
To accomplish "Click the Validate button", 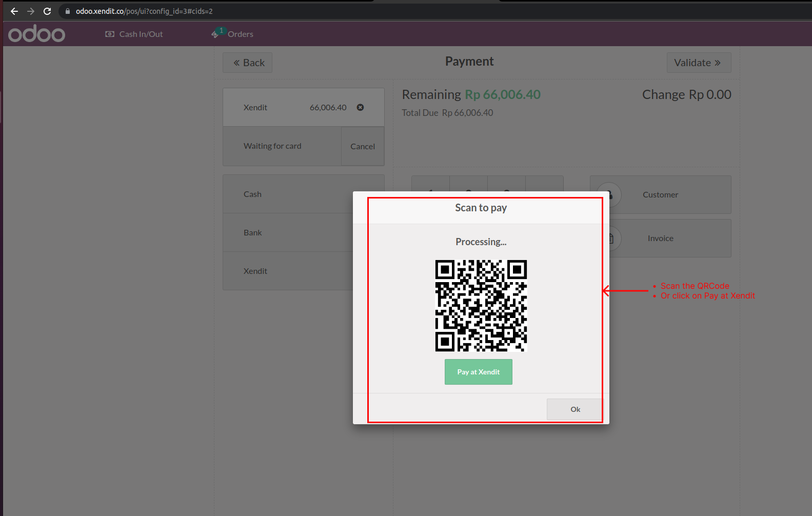I will (x=699, y=63).
